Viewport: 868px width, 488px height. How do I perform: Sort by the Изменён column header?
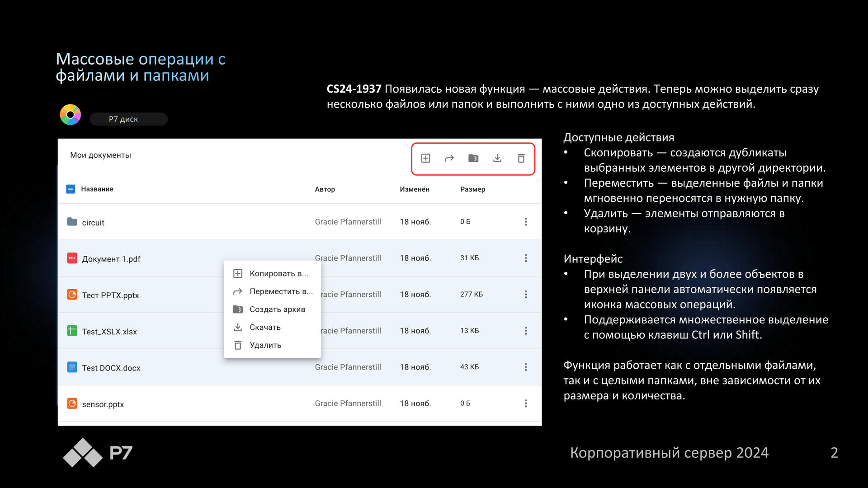click(415, 189)
